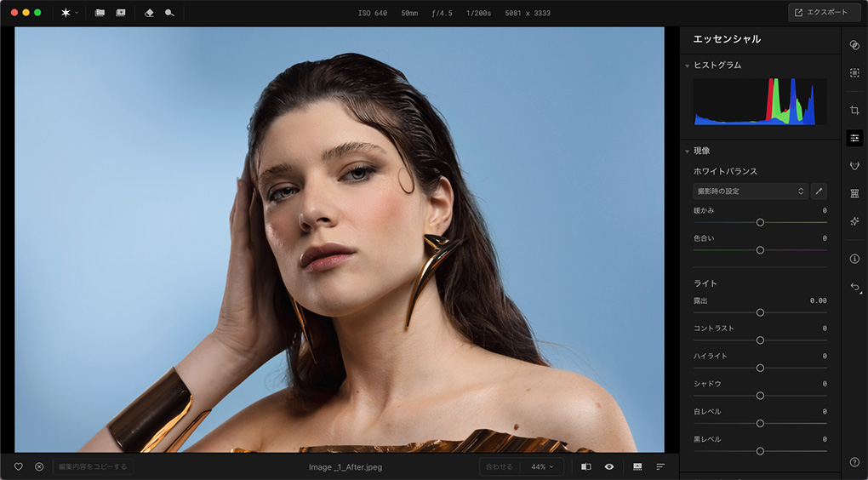The width and height of the screenshot is (868, 480).
Task: Click the 白レベル slider handle
Action: [760, 424]
